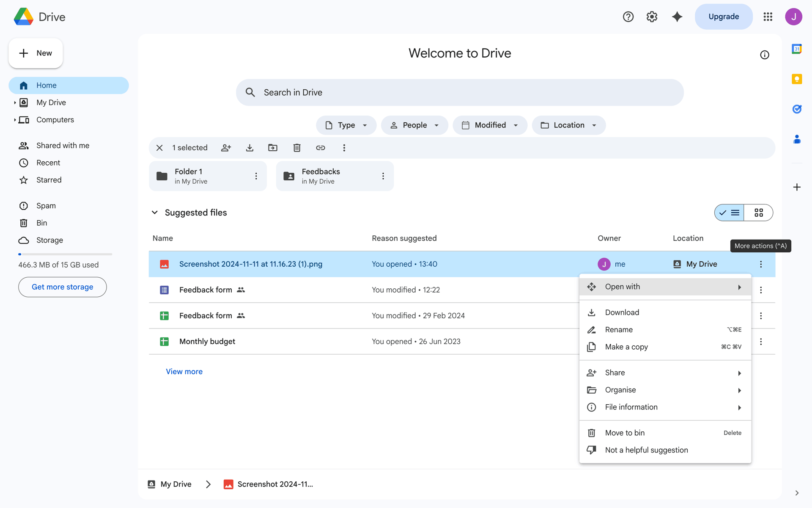812x508 pixels.
Task: Open more actions for 29 Feb 2024 row
Action: pyautogui.click(x=761, y=316)
